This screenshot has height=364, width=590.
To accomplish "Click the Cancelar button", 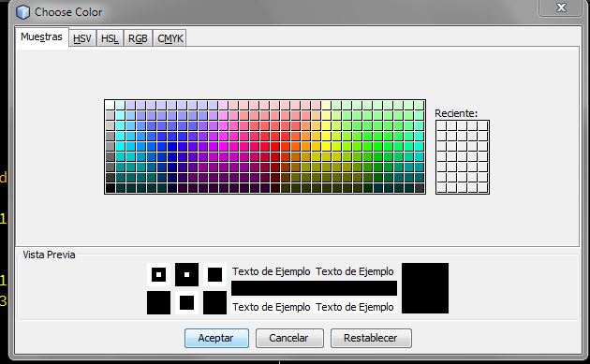I will click(289, 338).
